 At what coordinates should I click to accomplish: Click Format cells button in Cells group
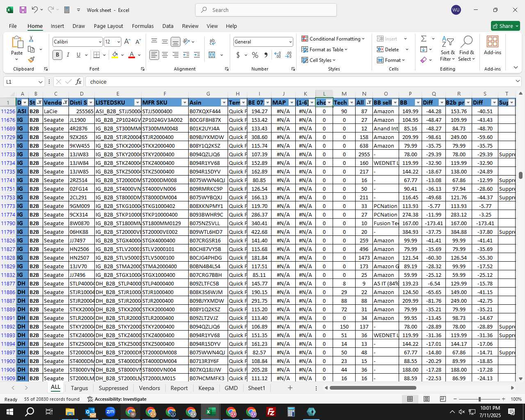coord(392,60)
